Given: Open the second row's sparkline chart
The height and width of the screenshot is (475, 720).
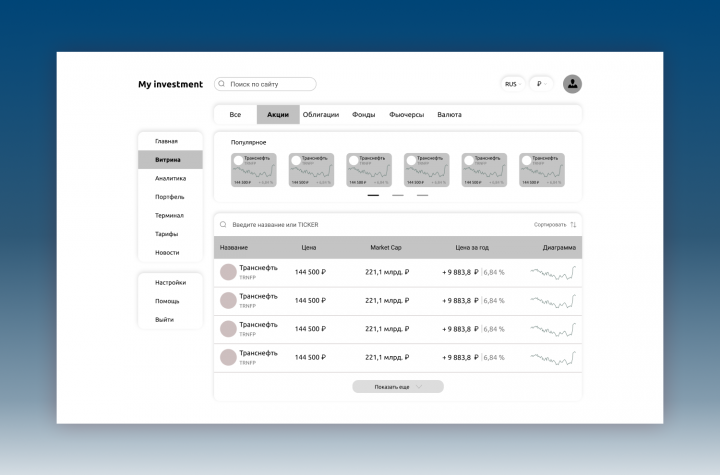Looking at the screenshot, I should [x=553, y=301].
